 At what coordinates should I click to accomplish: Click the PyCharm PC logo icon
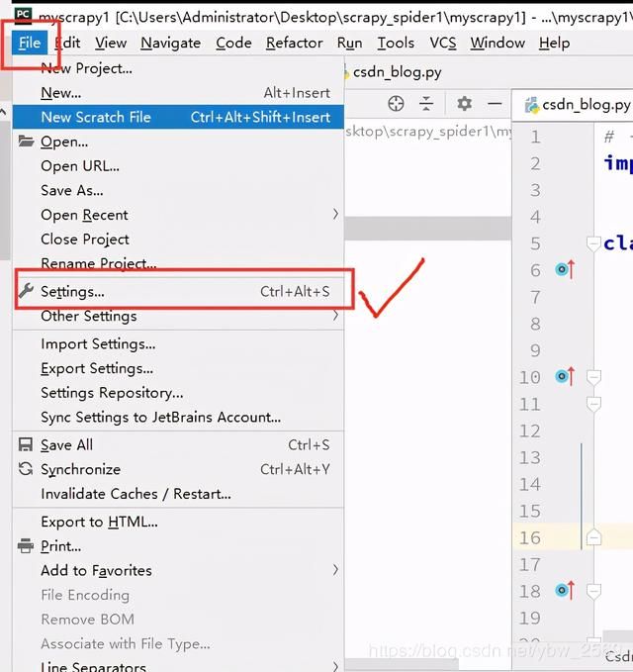point(23,16)
